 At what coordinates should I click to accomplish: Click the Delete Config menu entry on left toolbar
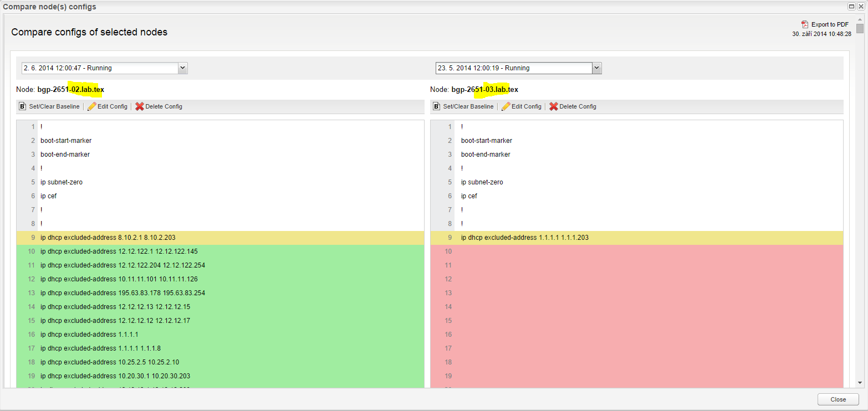(x=162, y=106)
